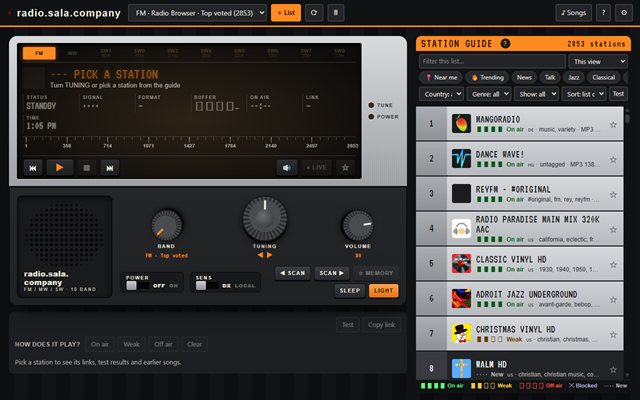
Task: Open the top-bar question mark help
Action: click(x=603, y=13)
